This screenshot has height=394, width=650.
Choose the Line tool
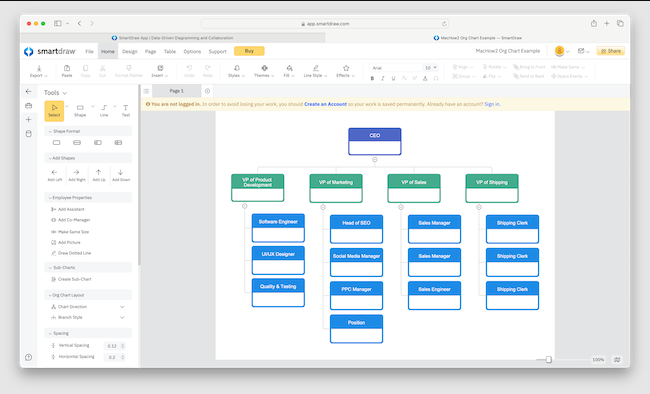(104, 111)
